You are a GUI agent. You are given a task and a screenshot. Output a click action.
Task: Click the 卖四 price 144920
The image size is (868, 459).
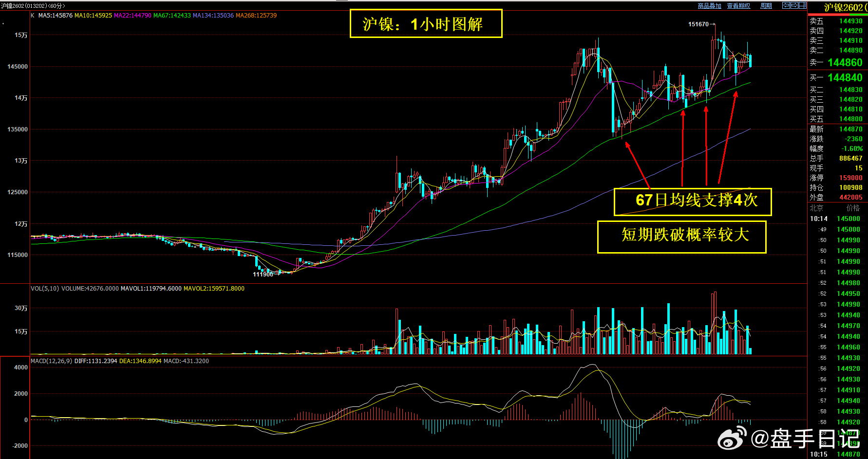coord(851,31)
